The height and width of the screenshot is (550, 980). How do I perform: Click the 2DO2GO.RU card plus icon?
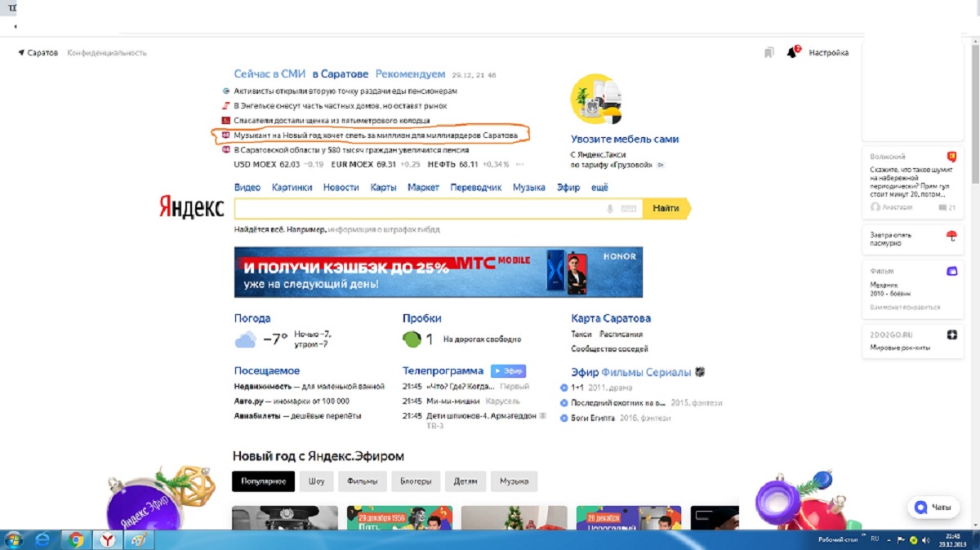pyautogui.click(x=951, y=335)
